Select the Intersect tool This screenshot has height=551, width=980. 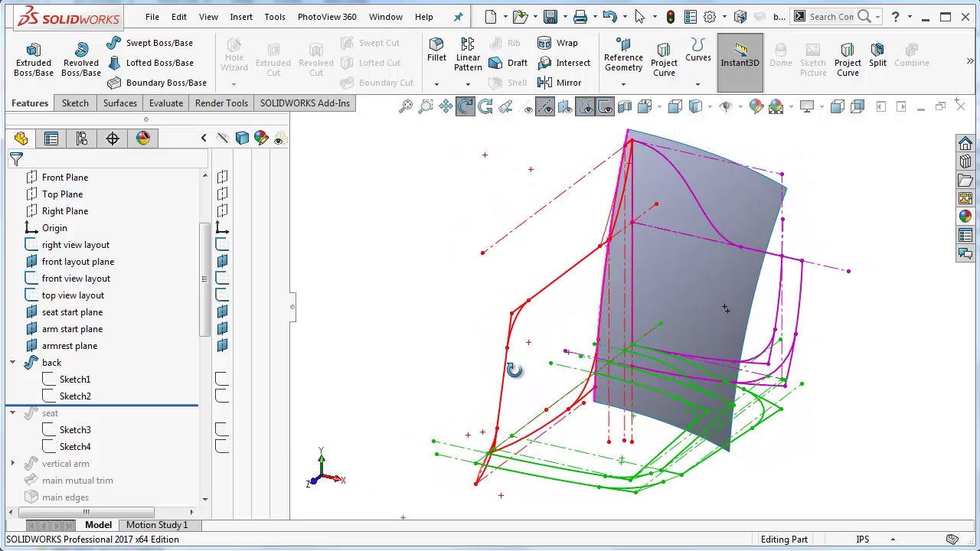[563, 63]
